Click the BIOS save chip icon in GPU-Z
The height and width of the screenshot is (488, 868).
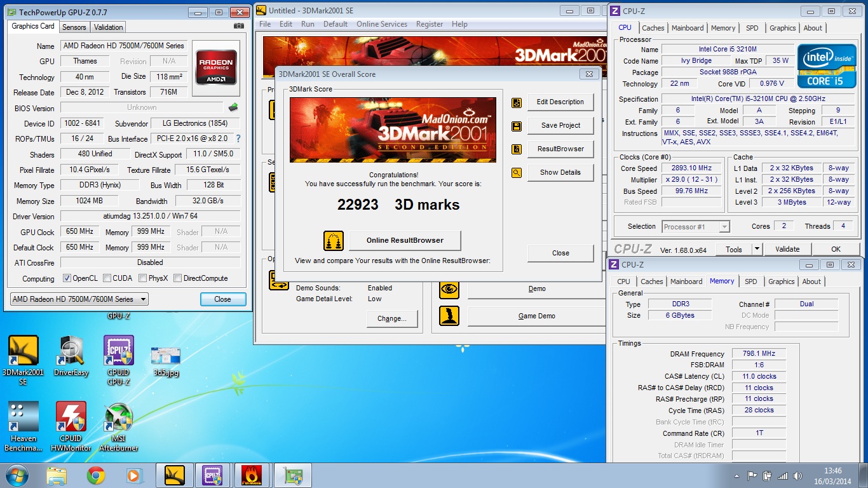point(233,107)
